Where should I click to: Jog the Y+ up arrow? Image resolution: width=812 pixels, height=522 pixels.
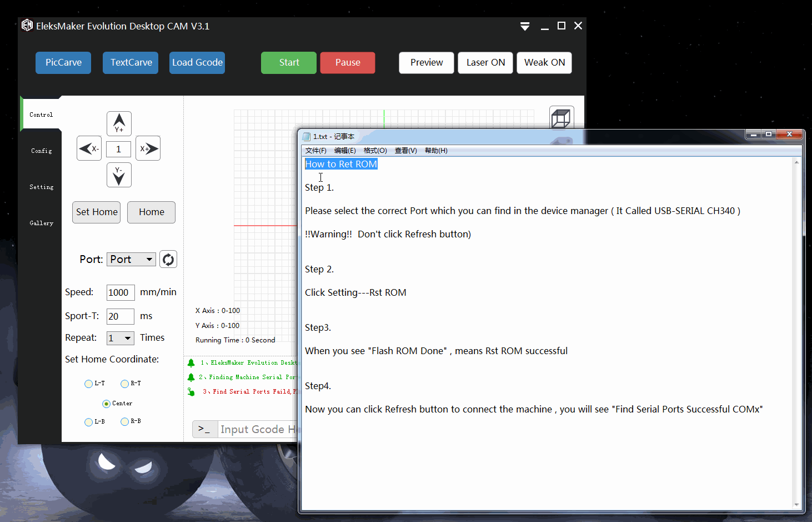[x=119, y=123]
